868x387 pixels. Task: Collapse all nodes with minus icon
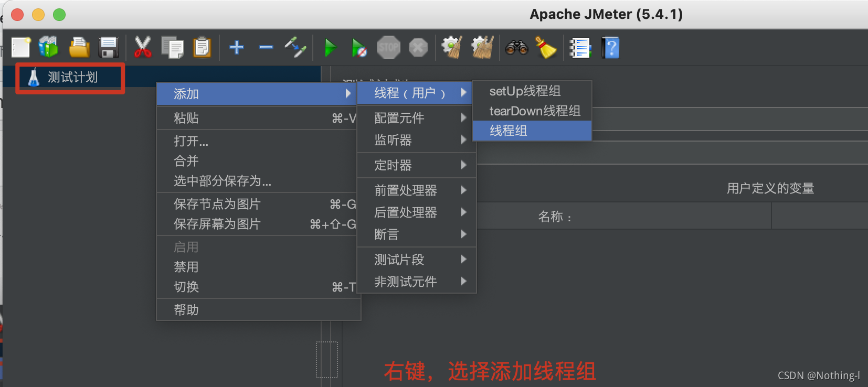(266, 47)
